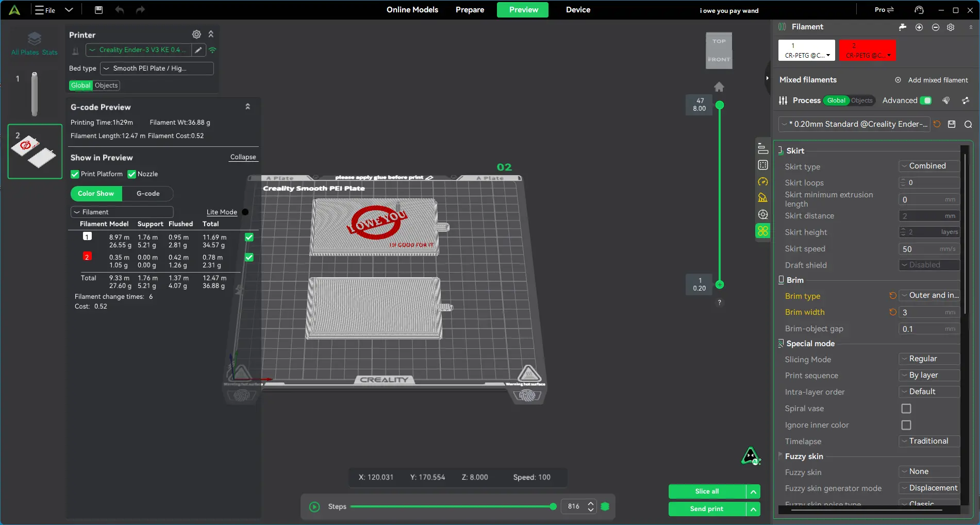Reset Brim width to default
980x525 pixels.
click(893, 312)
